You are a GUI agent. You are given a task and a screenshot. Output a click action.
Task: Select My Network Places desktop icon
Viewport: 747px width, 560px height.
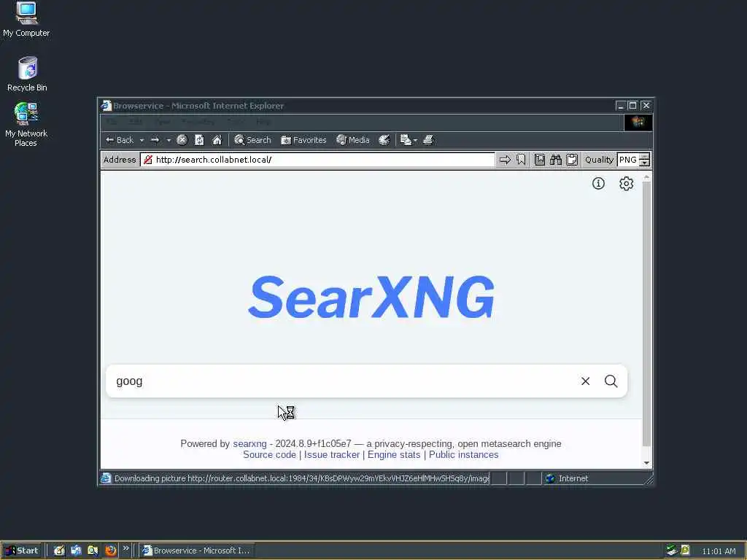point(26,124)
